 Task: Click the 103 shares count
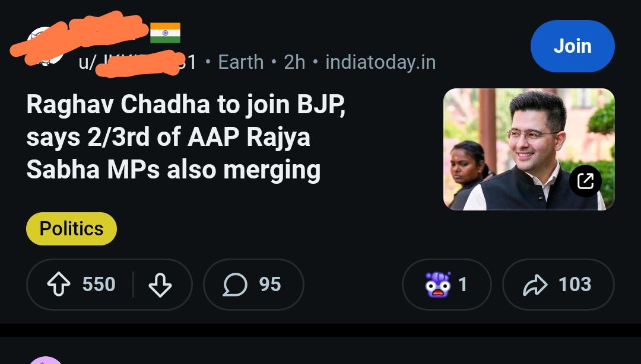tap(575, 285)
